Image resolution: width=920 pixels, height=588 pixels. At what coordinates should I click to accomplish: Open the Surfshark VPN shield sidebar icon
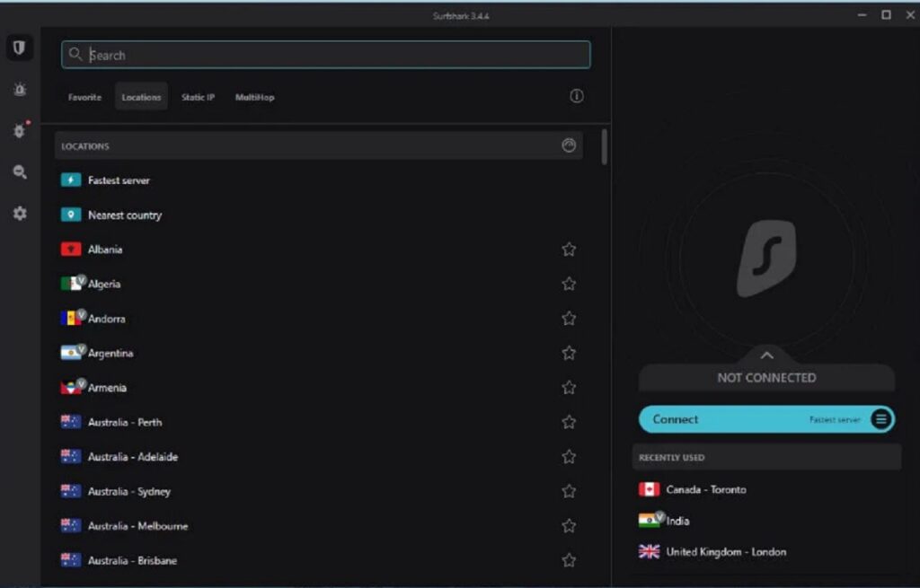click(20, 48)
